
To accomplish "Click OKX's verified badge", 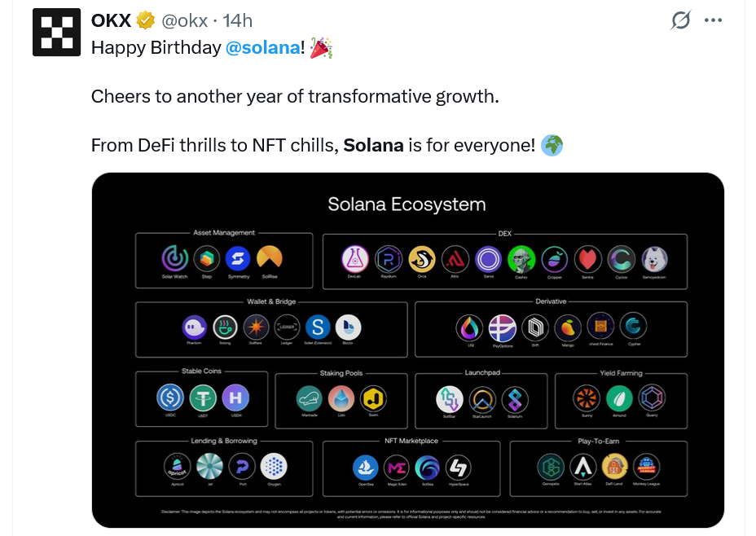I will 145,21.
